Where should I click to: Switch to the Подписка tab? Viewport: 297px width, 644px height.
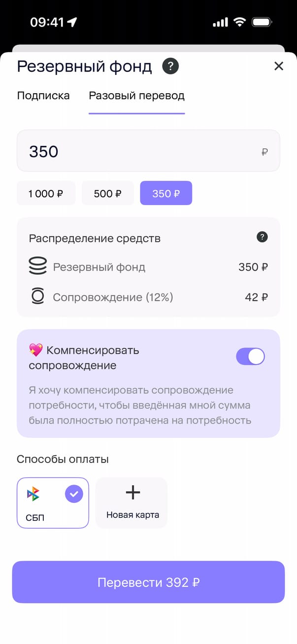click(x=43, y=96)
